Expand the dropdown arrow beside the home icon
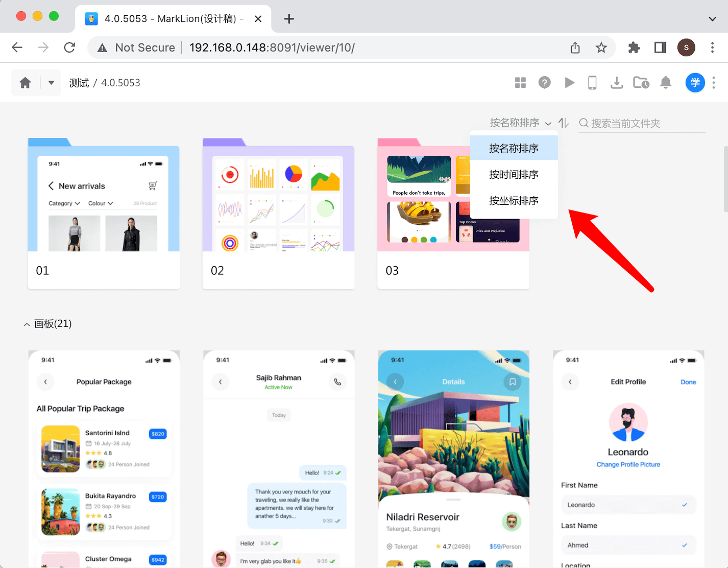728x568 pixels. coord(51,83)
